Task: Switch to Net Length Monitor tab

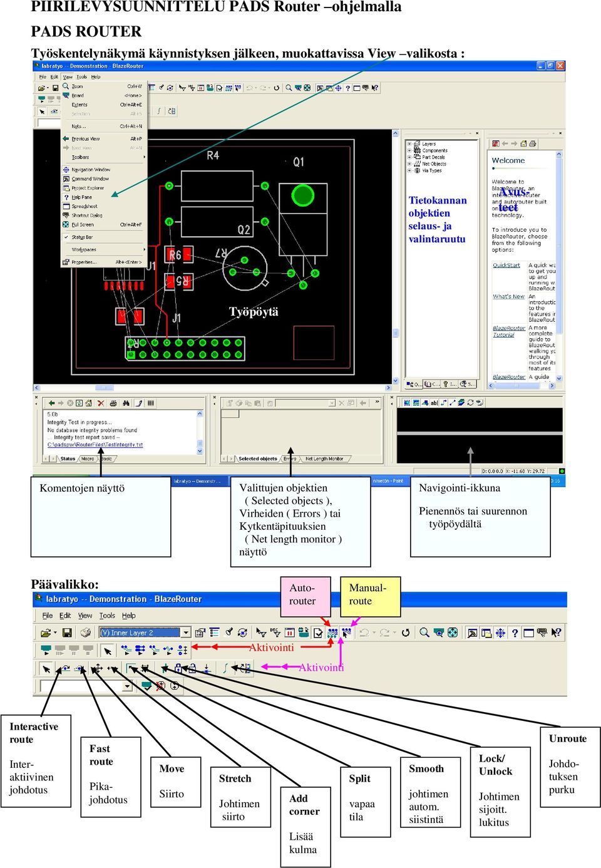Action: pyautogui.click(x=324, y=459)
